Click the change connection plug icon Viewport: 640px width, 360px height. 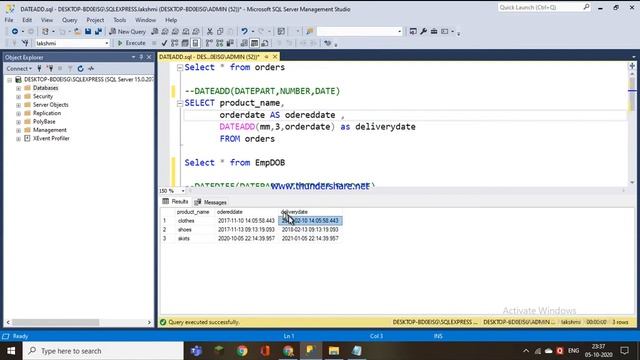pyautogui.click(x=25, y=43)
